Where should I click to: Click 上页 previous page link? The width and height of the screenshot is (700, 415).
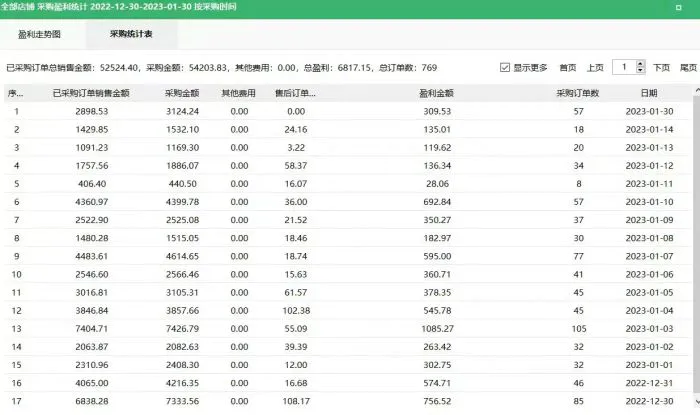[x=594, y=68]
